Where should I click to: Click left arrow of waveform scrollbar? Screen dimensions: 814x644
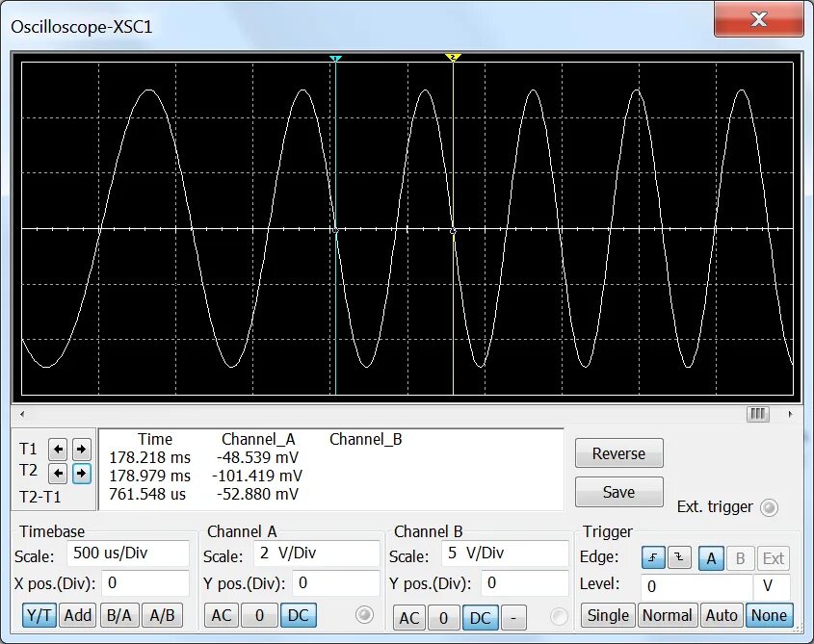click(x=22, y=414)
